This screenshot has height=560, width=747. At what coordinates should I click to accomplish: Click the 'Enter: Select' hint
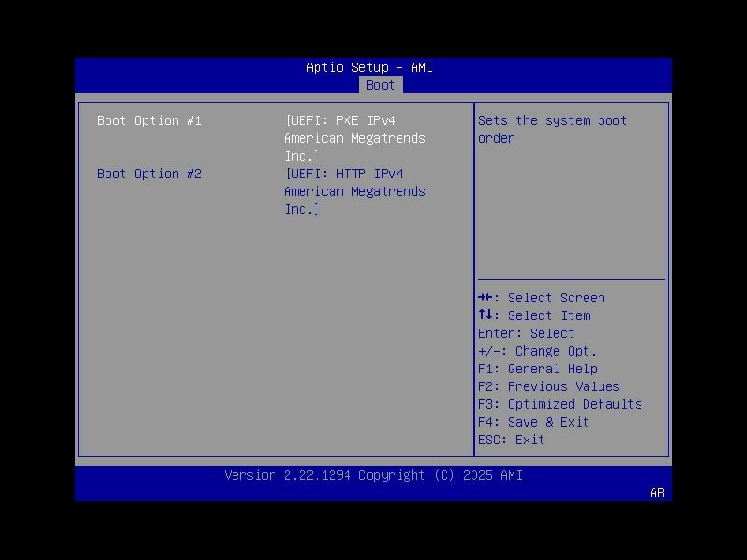(526, 333)
